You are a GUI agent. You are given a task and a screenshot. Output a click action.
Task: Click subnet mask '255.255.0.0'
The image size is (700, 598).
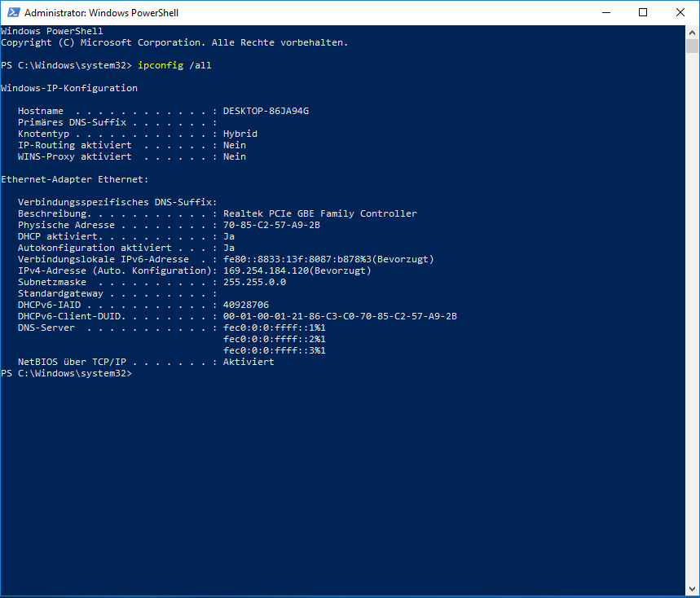click(254, 282)
